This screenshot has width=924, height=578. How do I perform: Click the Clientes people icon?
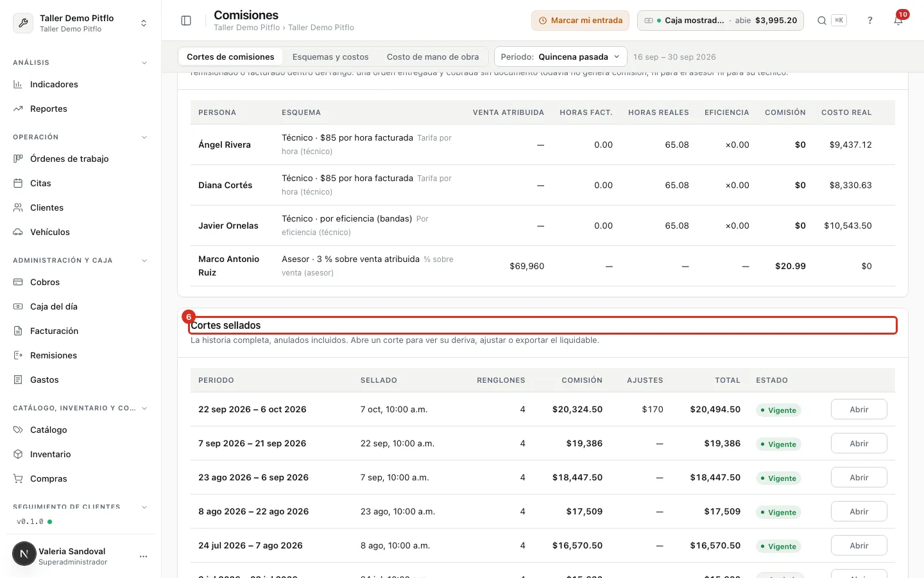[18, 207]
